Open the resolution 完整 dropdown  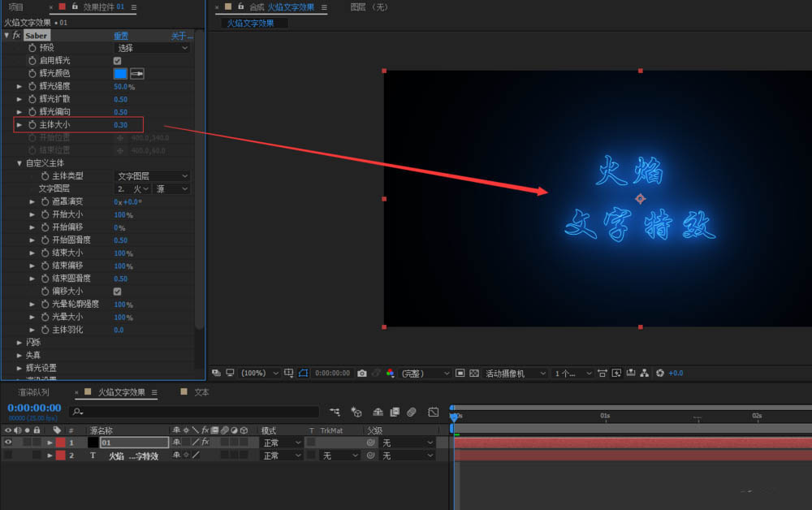tap(425, 374)
